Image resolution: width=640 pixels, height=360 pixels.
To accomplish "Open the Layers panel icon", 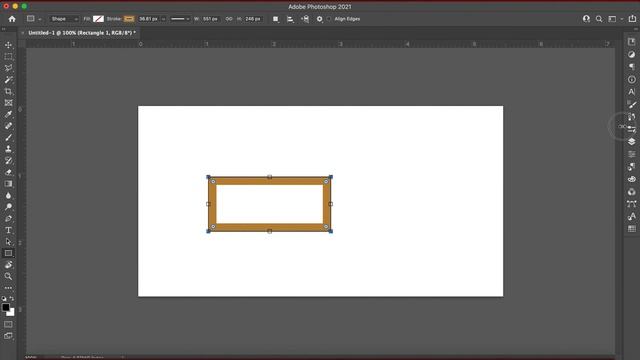I will coord(631,142).
